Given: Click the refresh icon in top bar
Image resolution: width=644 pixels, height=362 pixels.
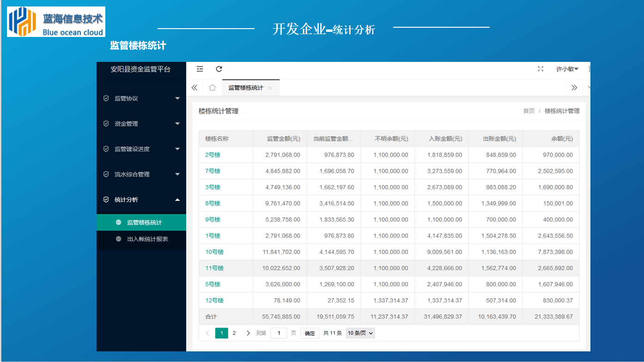Looking at the screenshot, I should pos(219,69).
